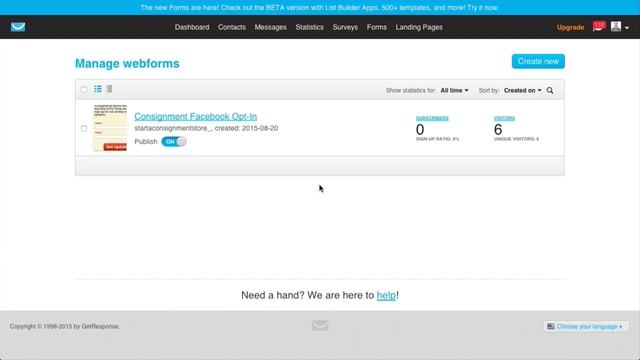Click the new Forms BETA banner

320,7
